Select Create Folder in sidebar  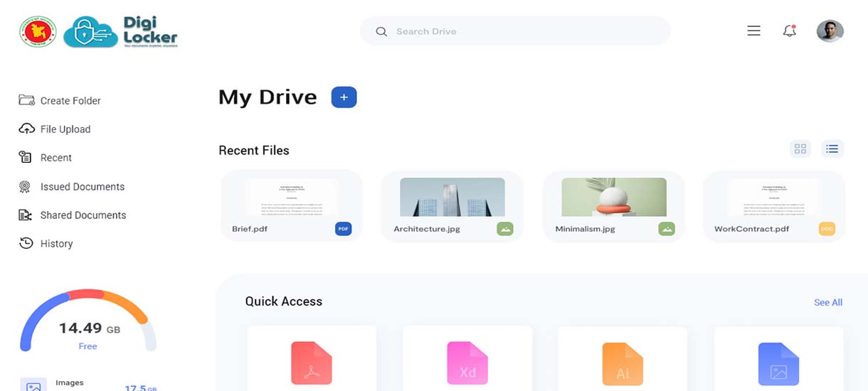[70, 101]
